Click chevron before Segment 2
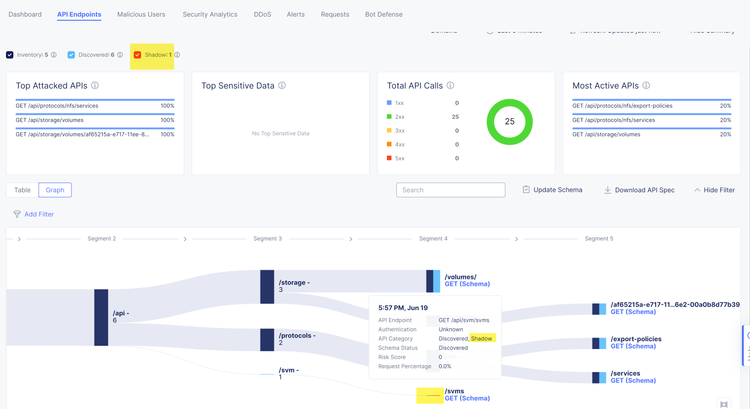Viewport: 750px width, 409px height. (19, 239)
